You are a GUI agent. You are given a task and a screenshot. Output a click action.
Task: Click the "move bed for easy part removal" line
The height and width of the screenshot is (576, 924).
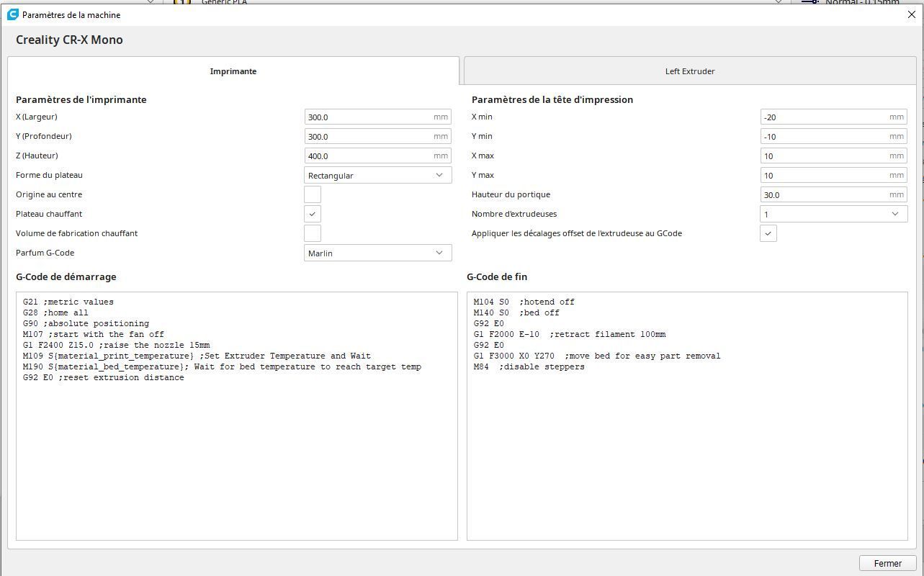pyautogui.click(x=597, y=356)
